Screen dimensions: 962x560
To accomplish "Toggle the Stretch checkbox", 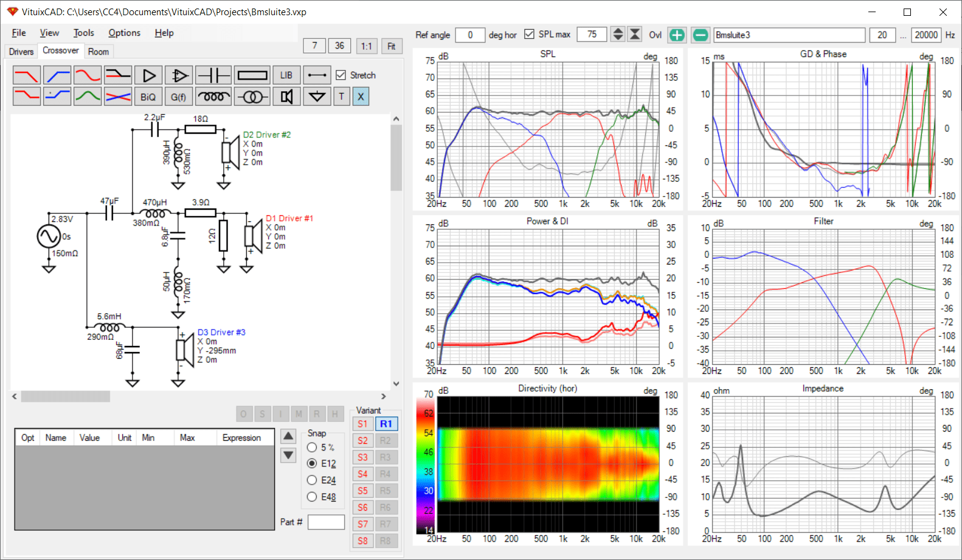I will 341,75.
